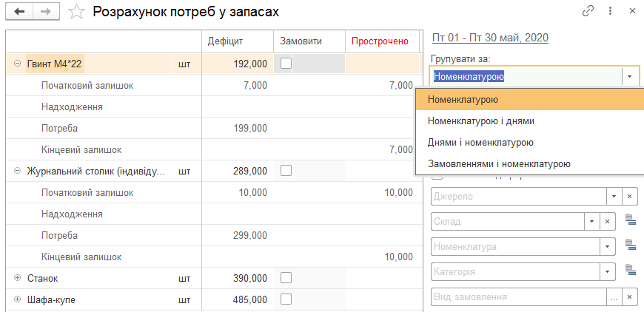Click into the Склад input field
644x312 pixels.
coord(508,221)
